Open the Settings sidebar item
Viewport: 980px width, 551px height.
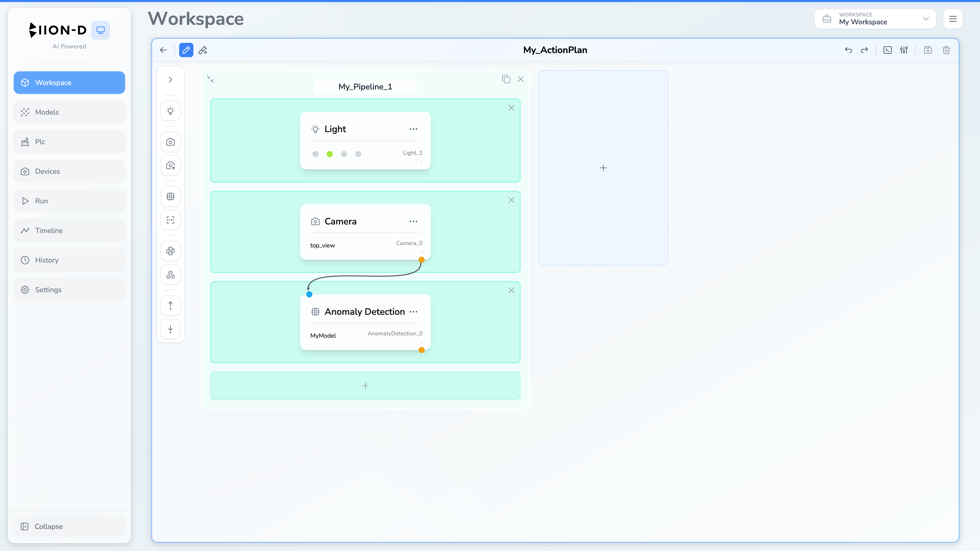(x=69, y=290)
